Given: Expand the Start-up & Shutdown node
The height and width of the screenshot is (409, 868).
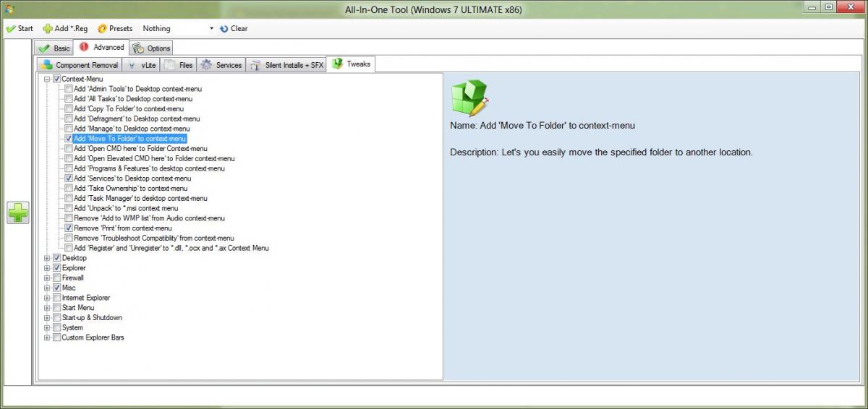Looking at the screenshot, I should 47,318.
